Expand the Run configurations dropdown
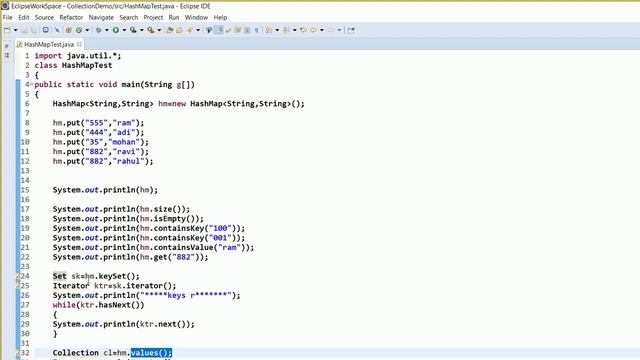This screenshot has width=640, height=360. pos(124,30)
